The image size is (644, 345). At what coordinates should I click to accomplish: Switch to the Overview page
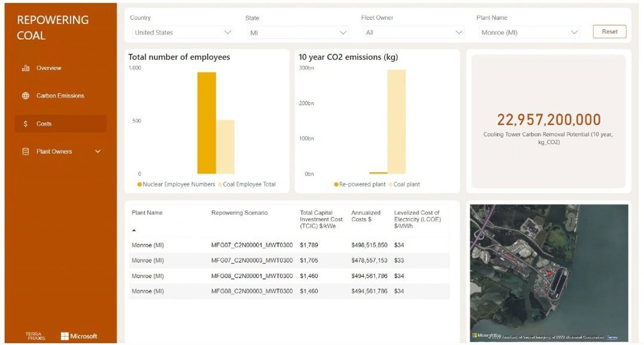click(49, 68)
